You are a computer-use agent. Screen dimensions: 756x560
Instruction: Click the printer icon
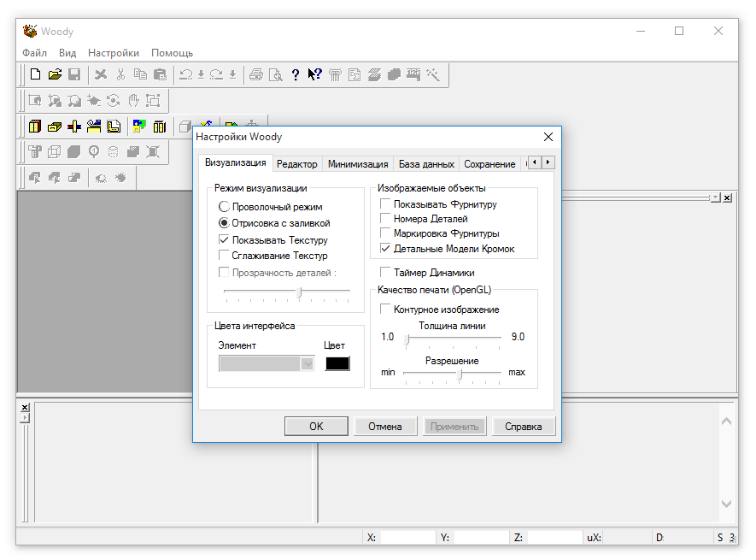click(256, 74)
